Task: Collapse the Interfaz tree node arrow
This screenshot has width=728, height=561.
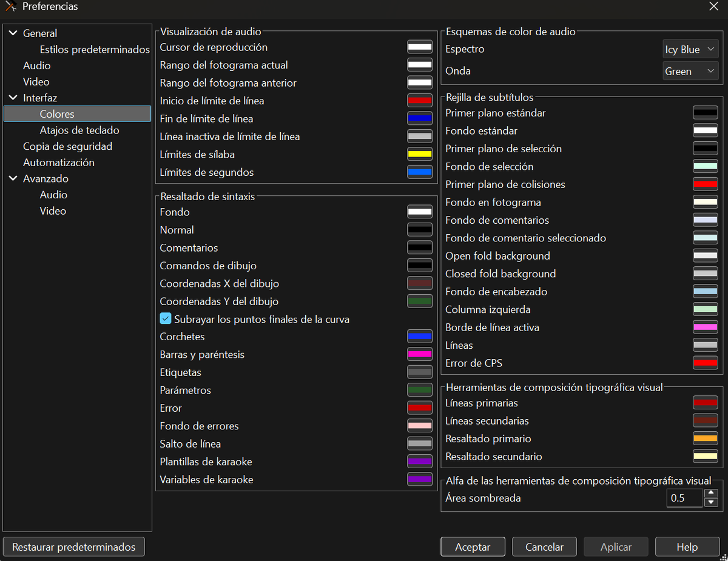Action: coord(13,98)
